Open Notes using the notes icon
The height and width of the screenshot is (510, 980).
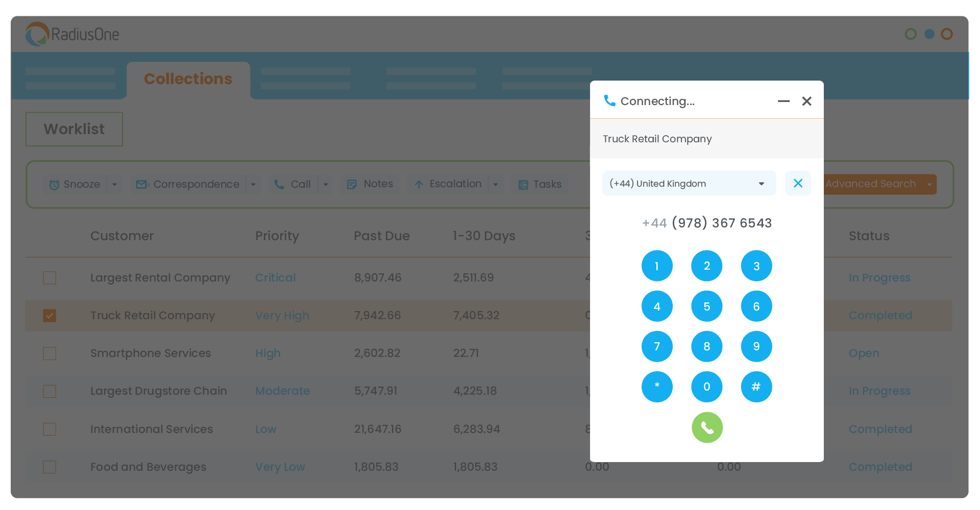click(352, 184)
